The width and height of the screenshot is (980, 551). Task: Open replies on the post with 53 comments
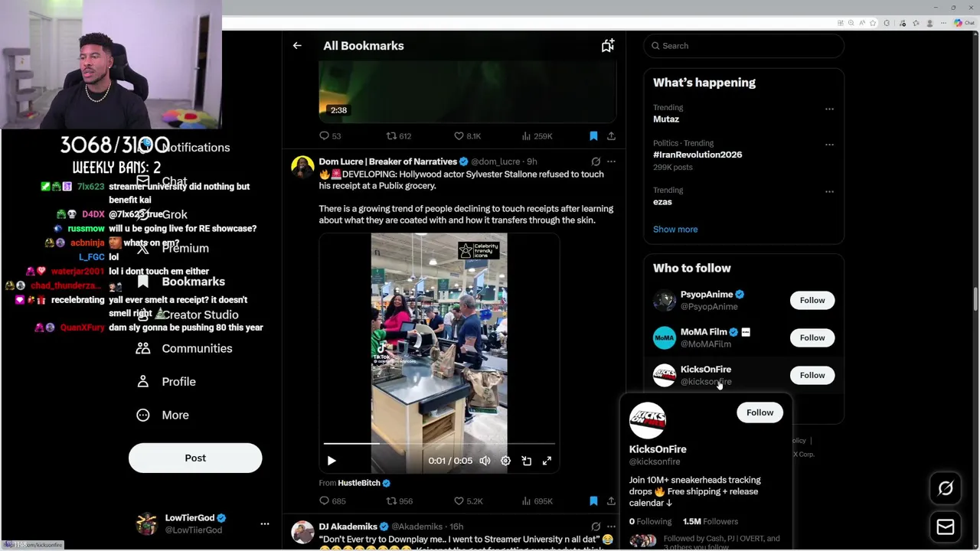coord(330,136)
